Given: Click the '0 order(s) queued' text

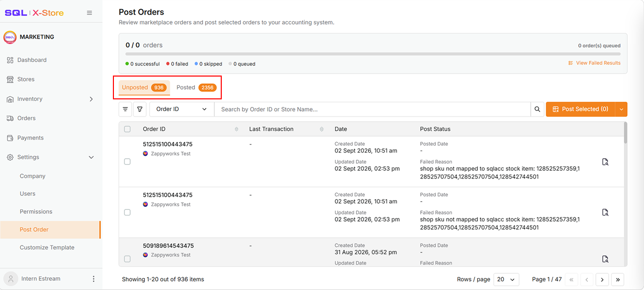Looking at the screenshot, I should pyautogui.click(x=599, y=46).
